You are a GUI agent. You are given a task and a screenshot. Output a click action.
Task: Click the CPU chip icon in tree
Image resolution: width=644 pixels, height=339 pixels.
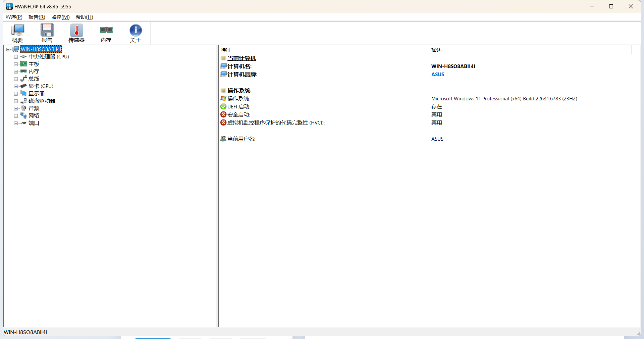pos(23,57)
